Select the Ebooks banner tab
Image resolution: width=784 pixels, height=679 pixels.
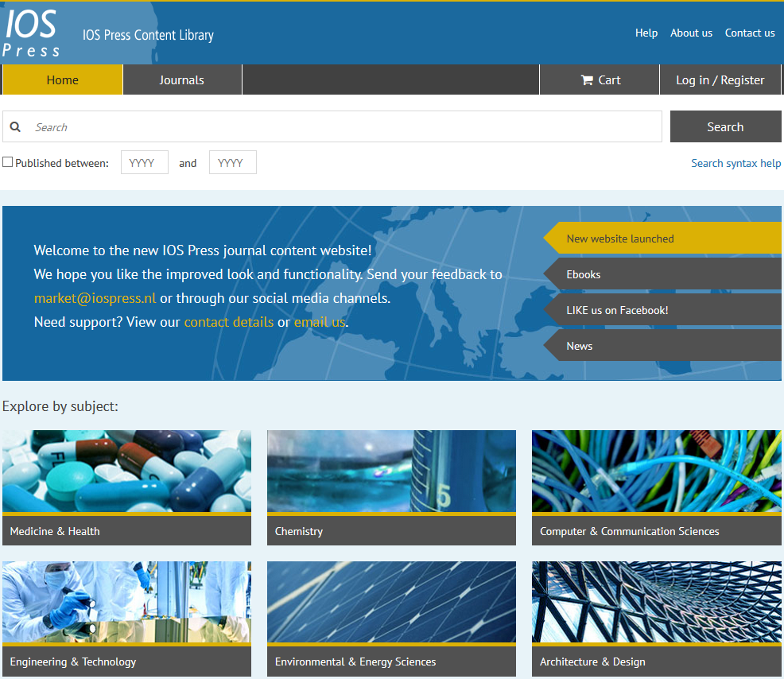pyautogui.click(x=662, y=274)
